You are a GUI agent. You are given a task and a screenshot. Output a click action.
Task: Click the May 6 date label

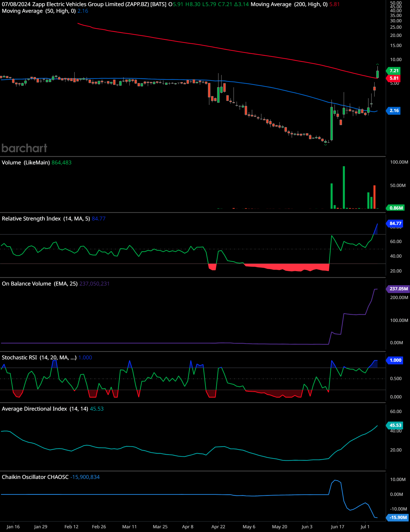pos(249,527)
